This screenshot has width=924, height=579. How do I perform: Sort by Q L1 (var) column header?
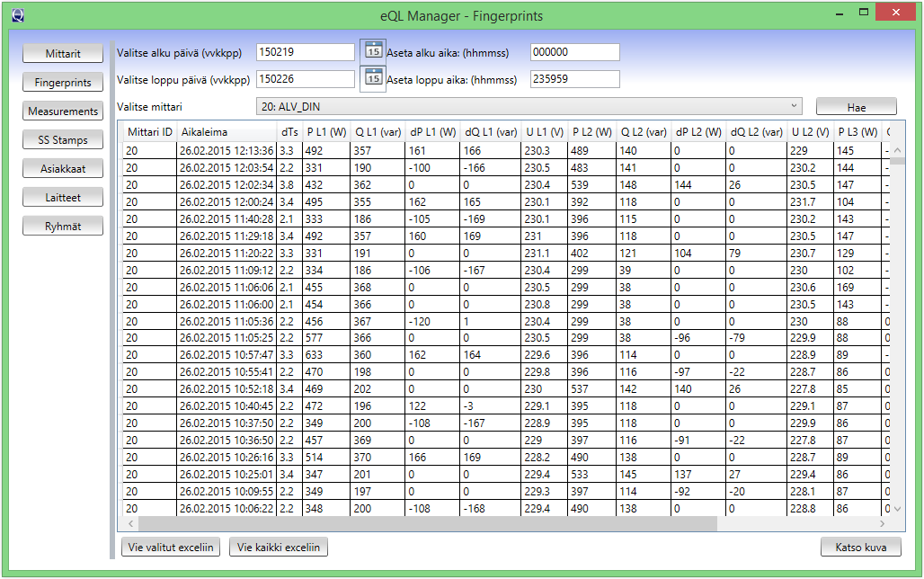378,132
